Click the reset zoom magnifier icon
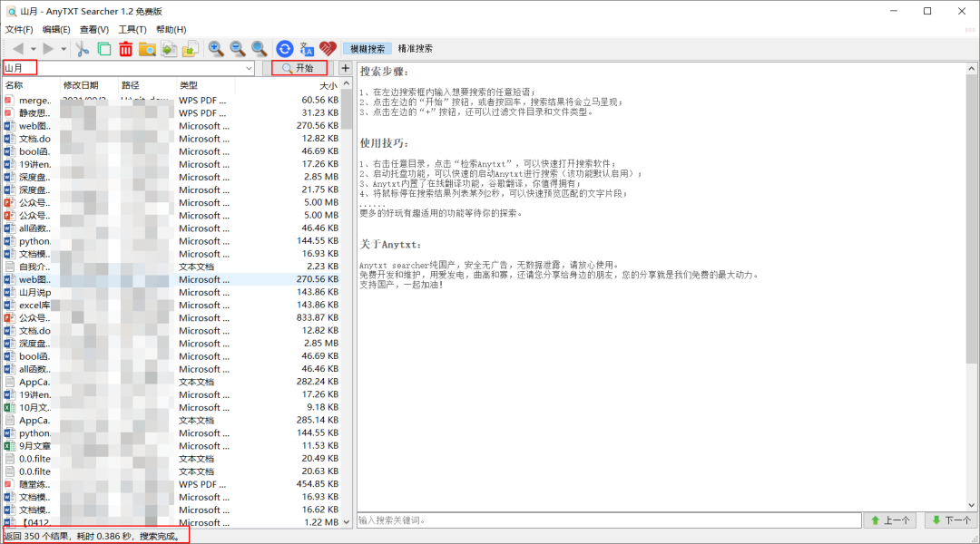 259,49
